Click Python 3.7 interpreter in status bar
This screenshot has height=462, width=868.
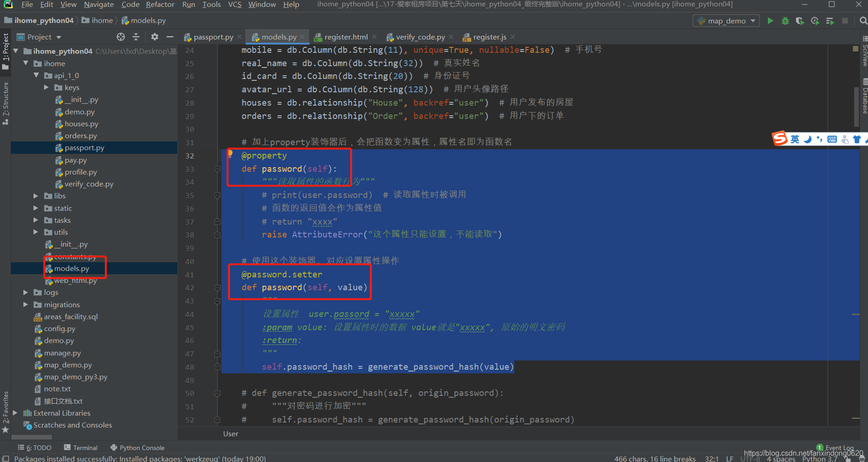(x=819, y=458)
